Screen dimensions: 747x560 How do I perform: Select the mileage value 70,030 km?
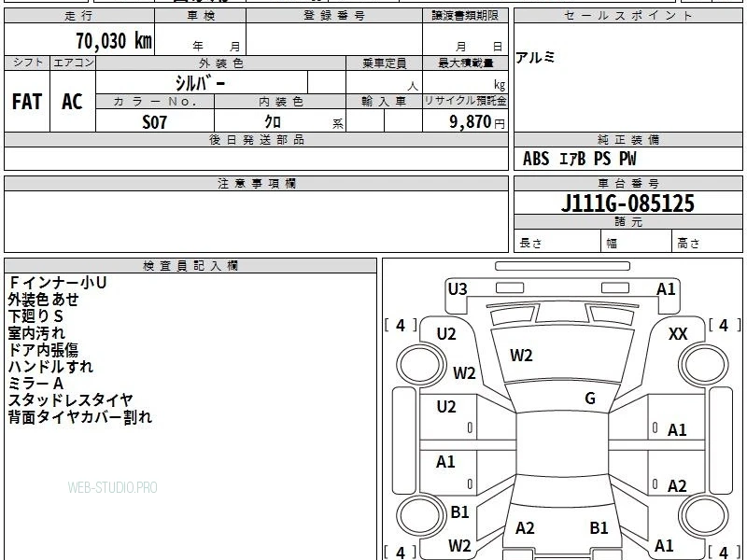pos(114,41)
